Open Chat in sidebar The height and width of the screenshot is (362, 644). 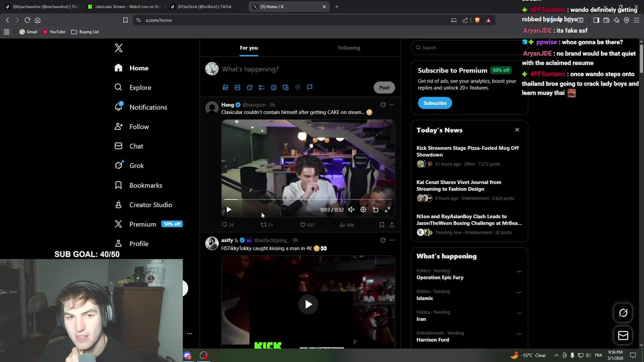pyautogui.click(x=129, y=146)
